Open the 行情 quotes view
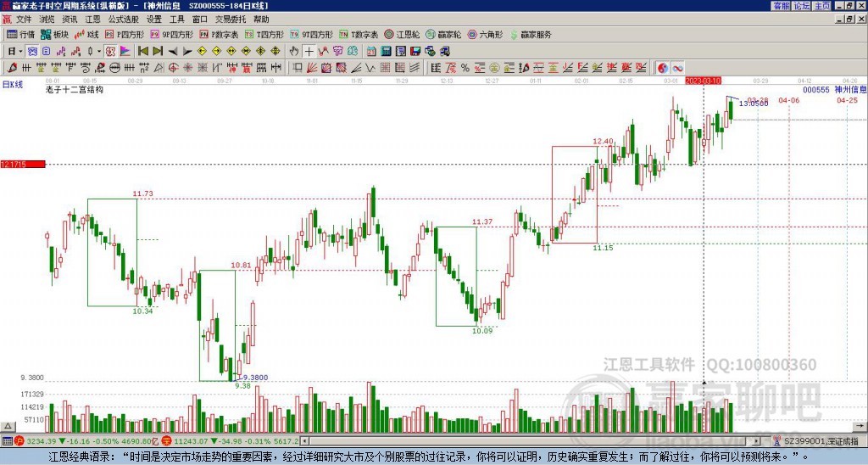Image resolution: width=868 pixels, height=465 pixels. 20,34
